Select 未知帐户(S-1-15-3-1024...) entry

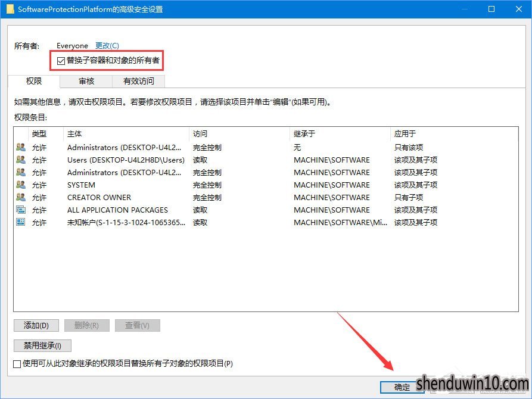pyautogui.click(x=126, y=223)
